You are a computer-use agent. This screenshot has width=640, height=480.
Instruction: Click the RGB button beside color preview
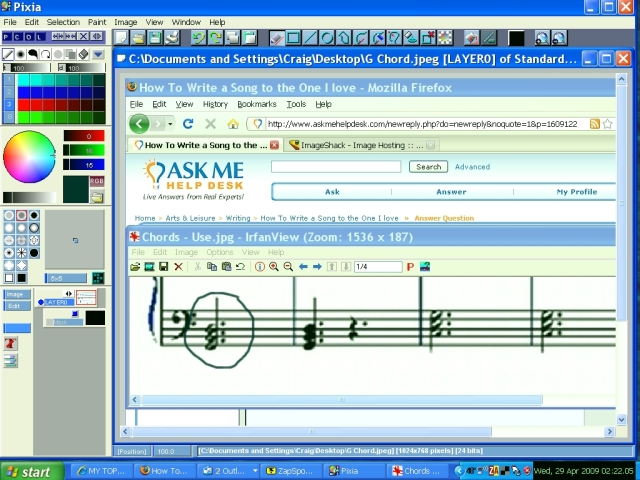(97, 181)
